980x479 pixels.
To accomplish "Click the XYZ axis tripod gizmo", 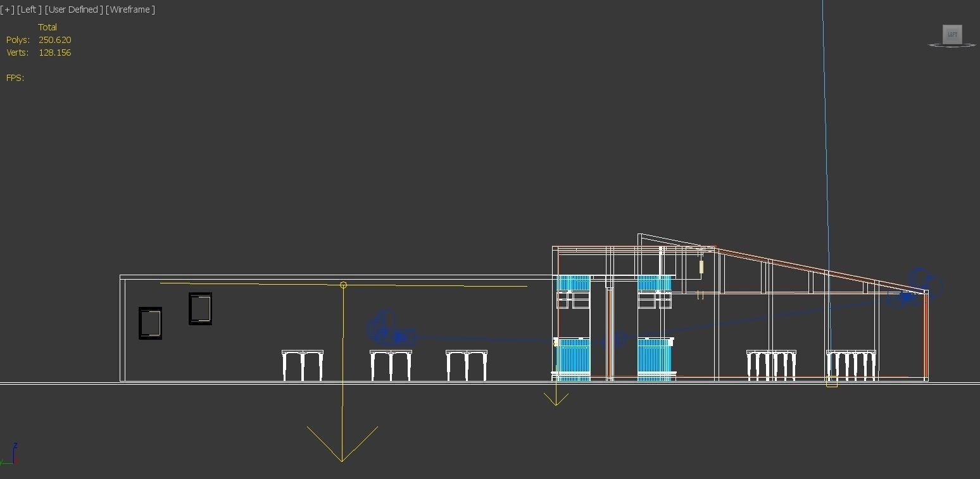I will [x=9, y=455].
